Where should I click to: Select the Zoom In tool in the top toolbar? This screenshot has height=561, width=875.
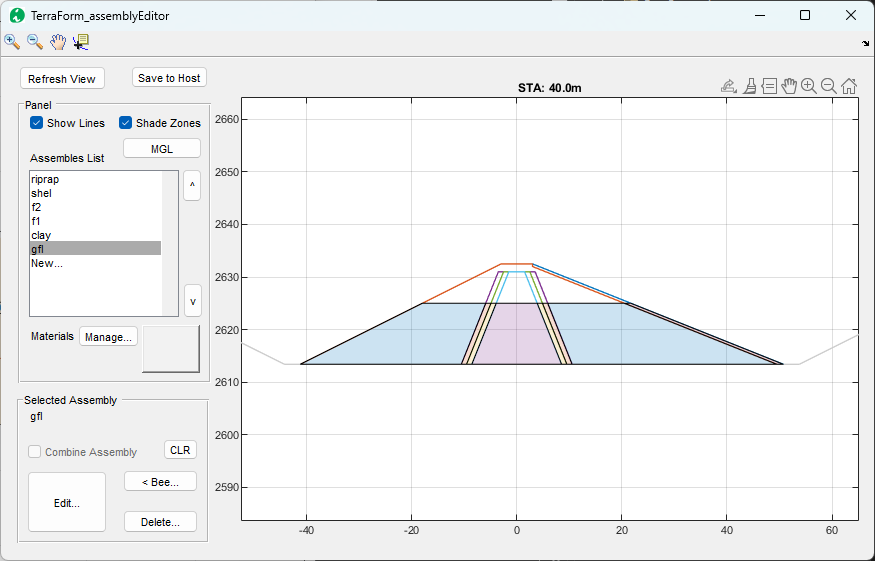12,42
